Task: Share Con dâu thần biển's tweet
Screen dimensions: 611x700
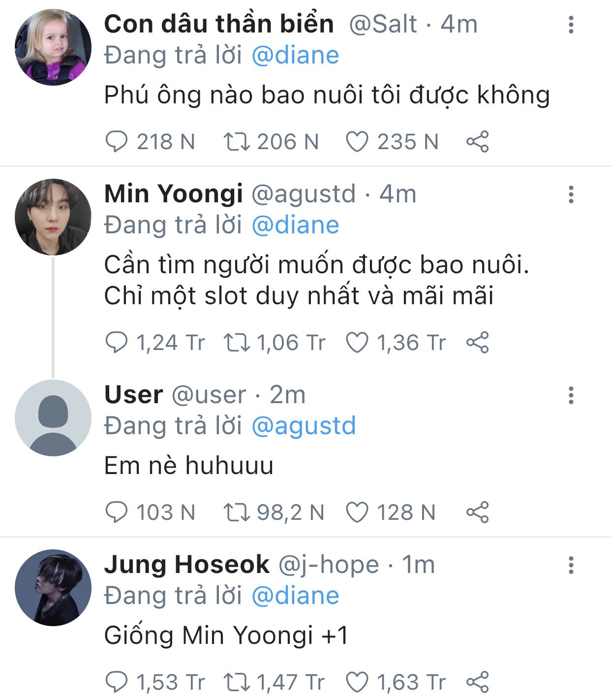Action: coord(477,142)
